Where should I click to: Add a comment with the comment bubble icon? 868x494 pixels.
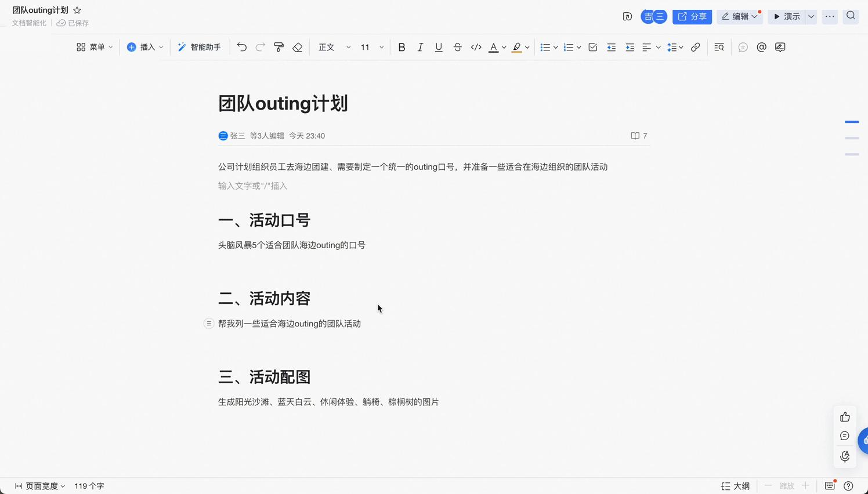[x=743, y=47]
